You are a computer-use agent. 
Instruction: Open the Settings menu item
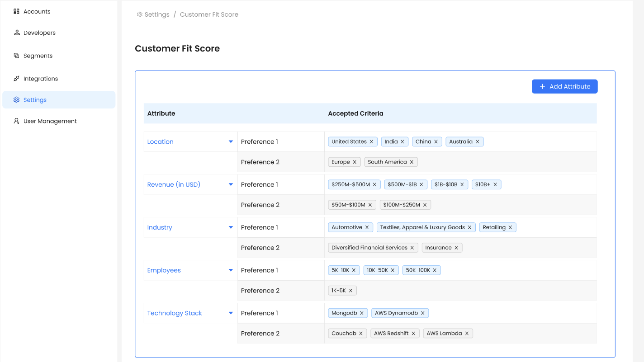coord(35,100)
